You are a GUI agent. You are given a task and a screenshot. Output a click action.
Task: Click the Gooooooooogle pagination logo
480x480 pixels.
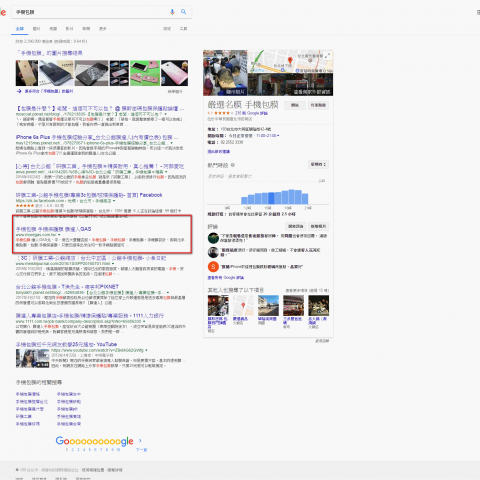coord(94,441)
